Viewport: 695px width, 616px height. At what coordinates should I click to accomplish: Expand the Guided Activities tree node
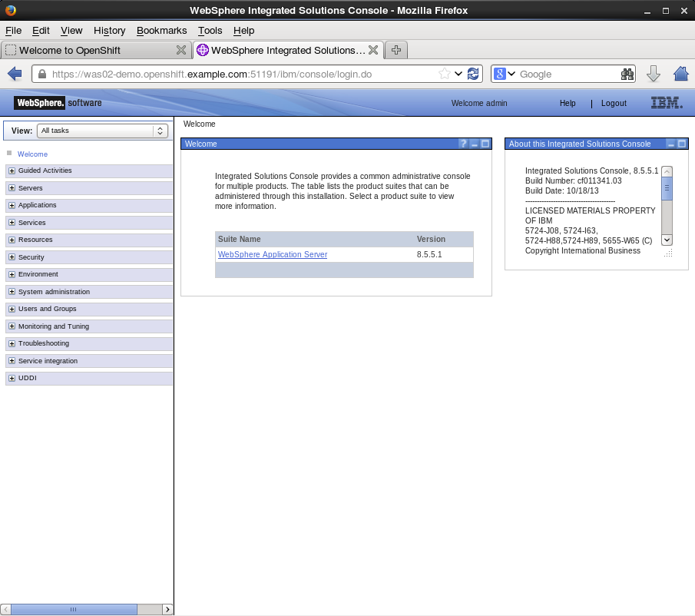click(12, 171)
